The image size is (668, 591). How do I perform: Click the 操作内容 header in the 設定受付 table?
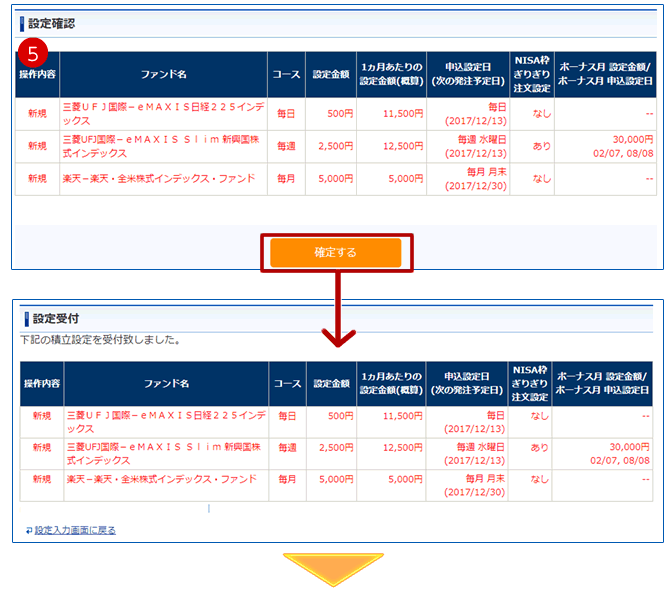(x=42, y=383)
